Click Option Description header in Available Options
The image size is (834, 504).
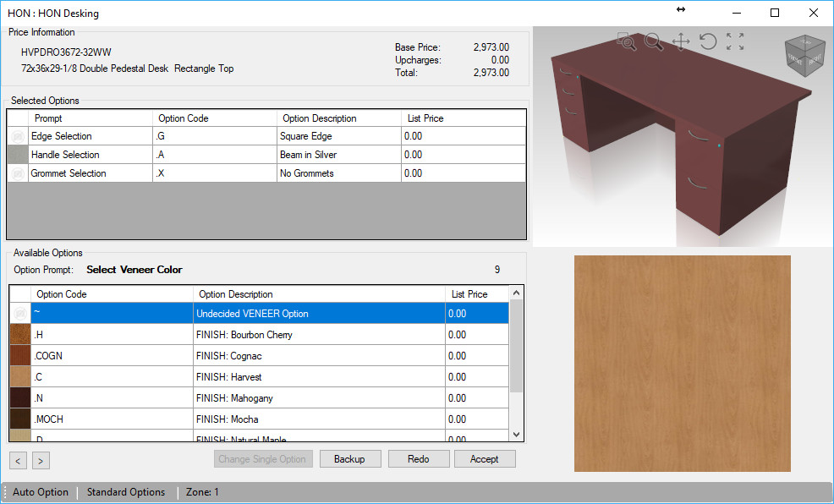(319, 294)
